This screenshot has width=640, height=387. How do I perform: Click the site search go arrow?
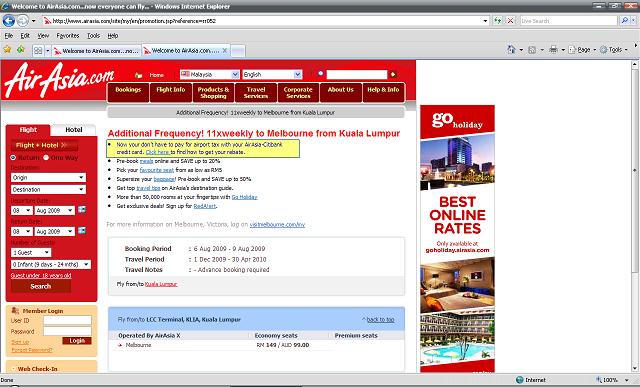[x=393, y=74]
